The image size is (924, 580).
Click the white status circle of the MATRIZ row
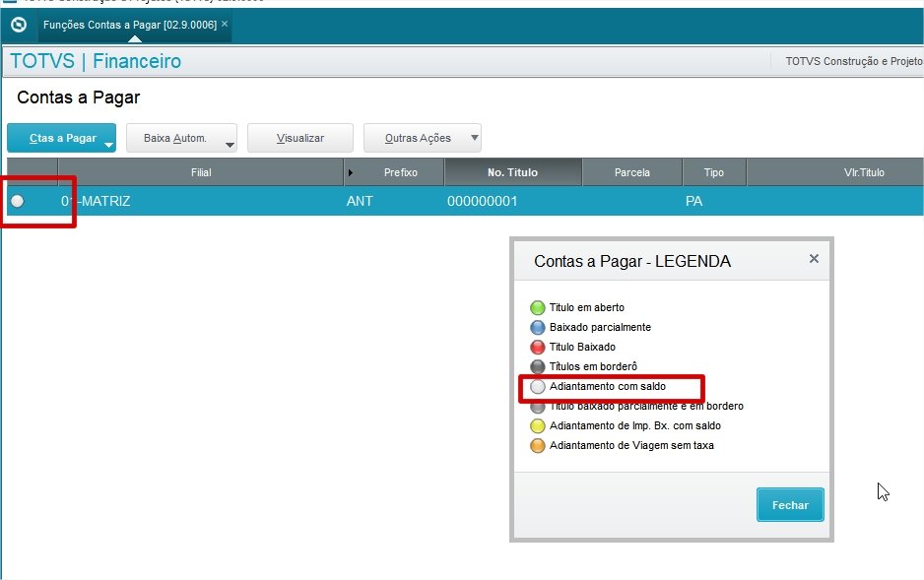[x=18, y=202]
